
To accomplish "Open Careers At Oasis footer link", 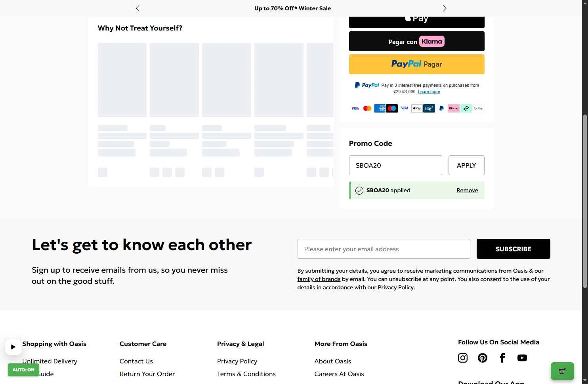I will (x=339, y=374).
